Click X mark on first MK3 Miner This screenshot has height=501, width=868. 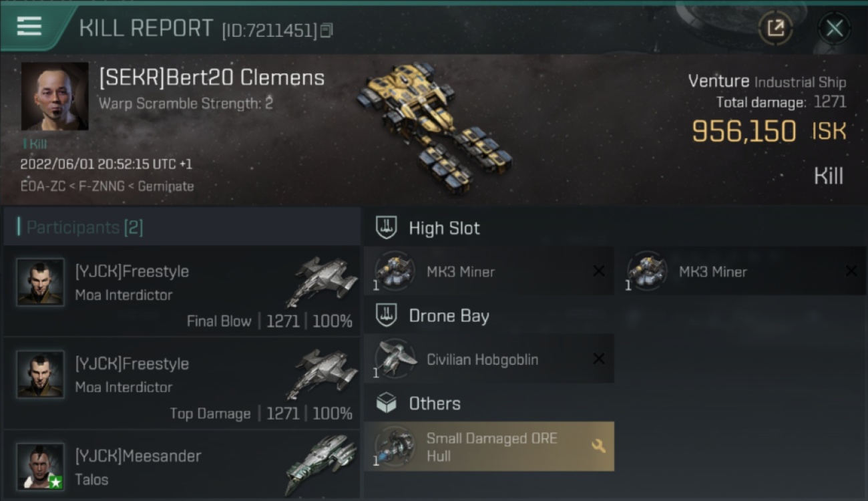click(x=599, y=271)
